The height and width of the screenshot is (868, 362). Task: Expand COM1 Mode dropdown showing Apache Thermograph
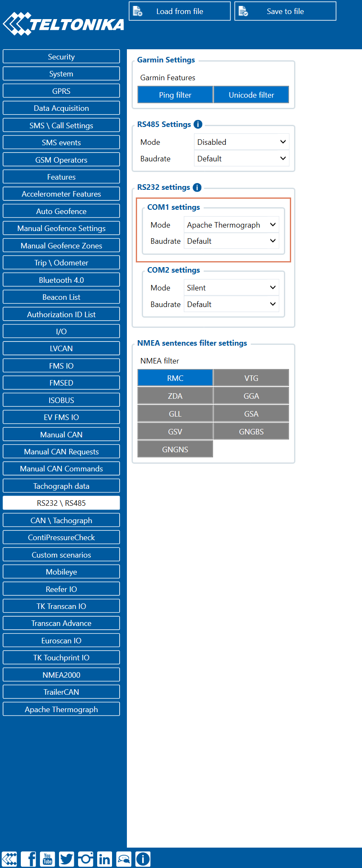point(231,225)
